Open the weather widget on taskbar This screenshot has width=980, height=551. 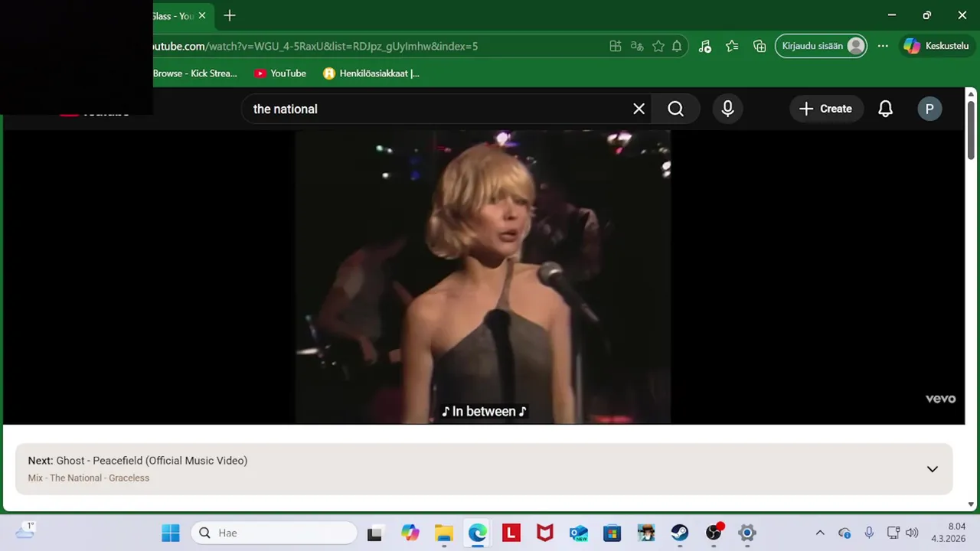pyautogui.click(x=24, y=531)
